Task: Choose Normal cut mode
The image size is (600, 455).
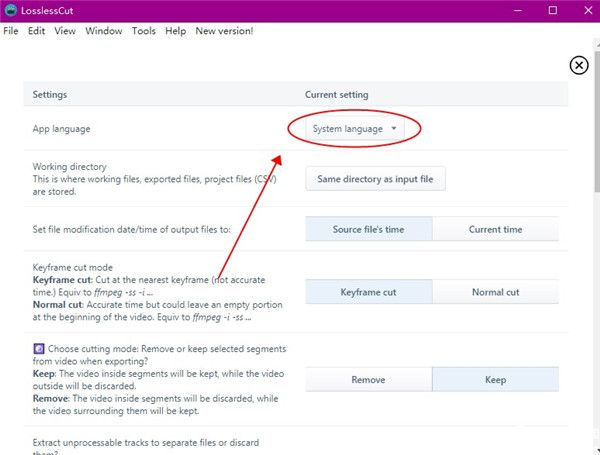Action: (x=496, y=292)
